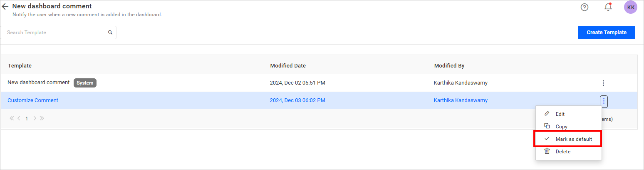Go to previous page arrow
The image size is (644, 170).
click(x=19, y=118)
